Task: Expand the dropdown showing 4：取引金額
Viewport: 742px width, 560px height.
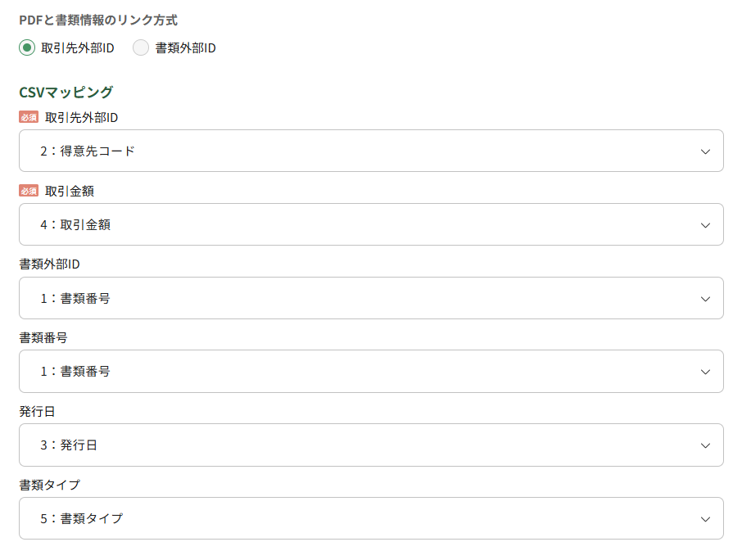Action: tap(370, 225)
